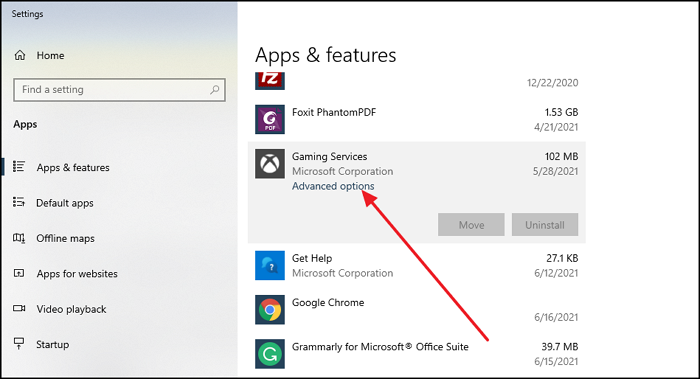Open Apps & features section

[73, 167]
